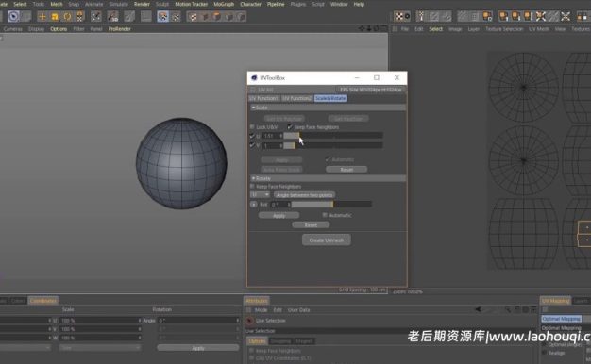Click the V scale slider bar

pos(333,145)
